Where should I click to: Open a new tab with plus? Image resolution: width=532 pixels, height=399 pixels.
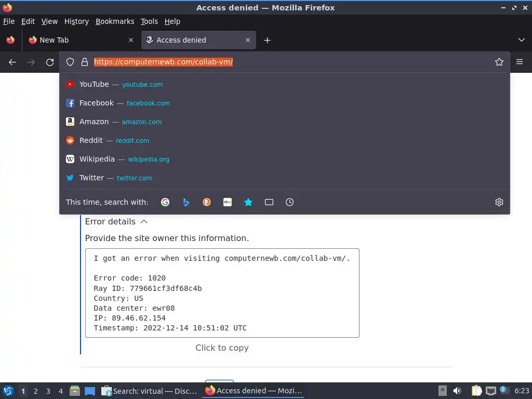click(x=268, y=41)
